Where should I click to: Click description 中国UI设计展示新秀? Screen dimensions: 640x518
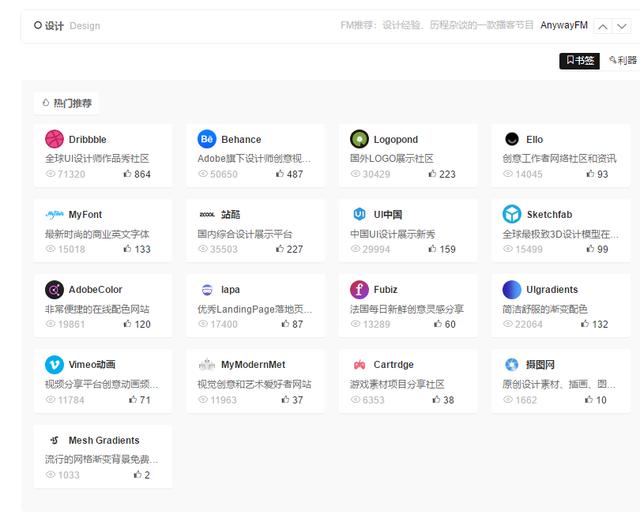click(x=392, y=234)
